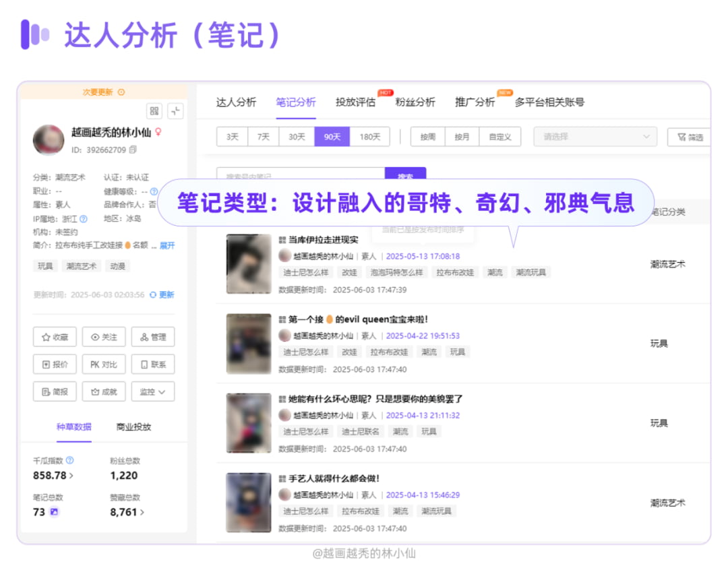The image size is (728, 568).
Task: Select the 180天 time range
Action: pyautogui.click(x=369, y=137)
